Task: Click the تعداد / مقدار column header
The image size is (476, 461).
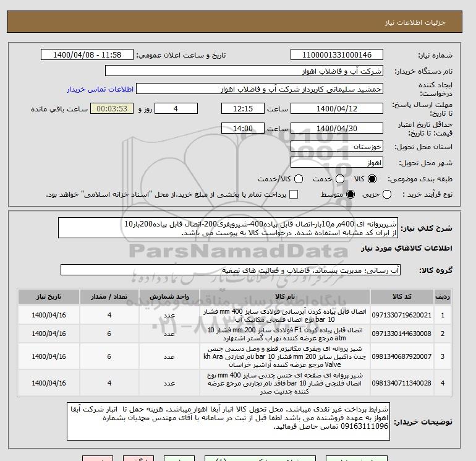Action: pyautogui.click(x=109, y=296)
